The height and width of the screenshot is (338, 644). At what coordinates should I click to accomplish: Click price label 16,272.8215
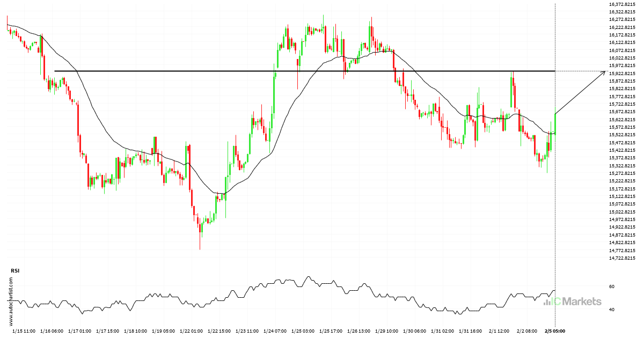tap(623, 19)
